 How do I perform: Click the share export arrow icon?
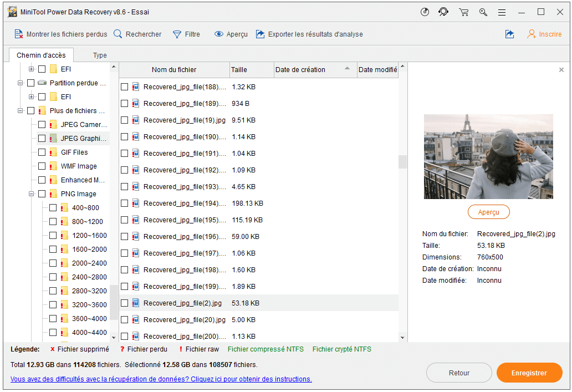(509, 34)
